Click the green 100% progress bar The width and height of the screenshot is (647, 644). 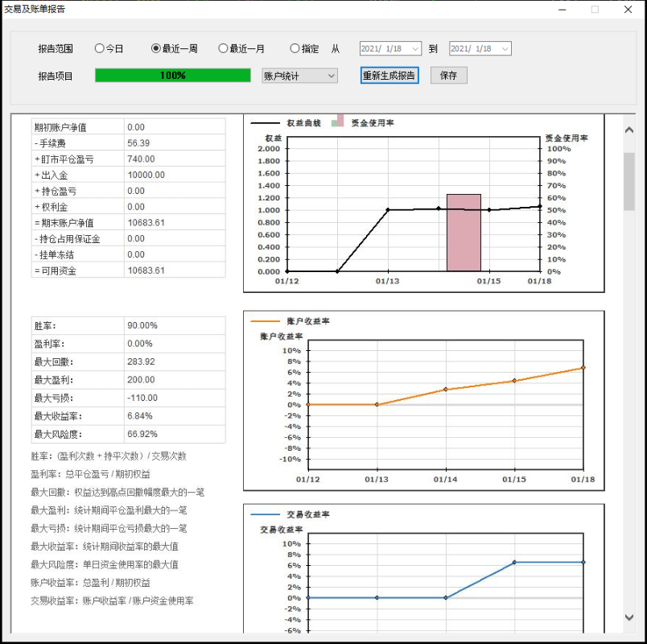click(x=173, y=76)
